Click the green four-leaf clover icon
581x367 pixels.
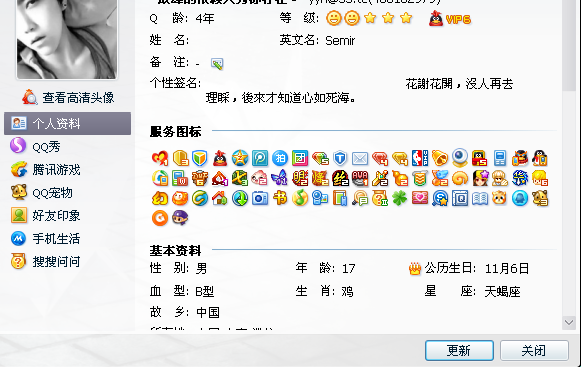tap(400, 198)
